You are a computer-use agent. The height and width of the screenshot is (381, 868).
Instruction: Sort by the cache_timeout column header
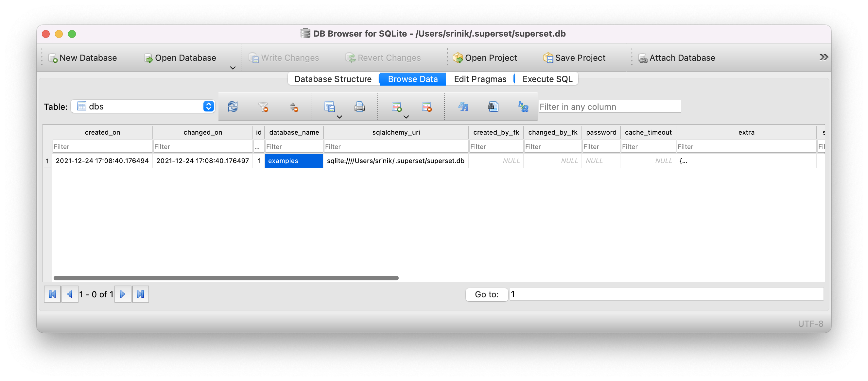coord(648,132)
